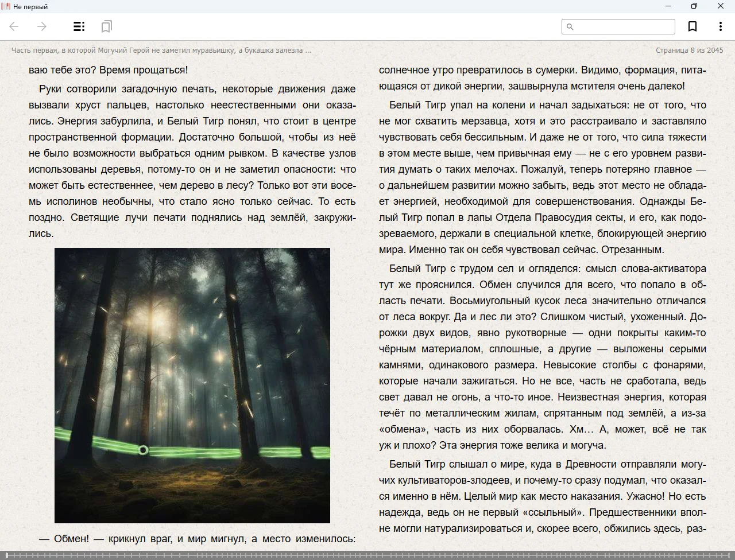Click the reading progress bar at bottom
The height and width of the screenshot is (560, 735).
(x=367, y=555)
